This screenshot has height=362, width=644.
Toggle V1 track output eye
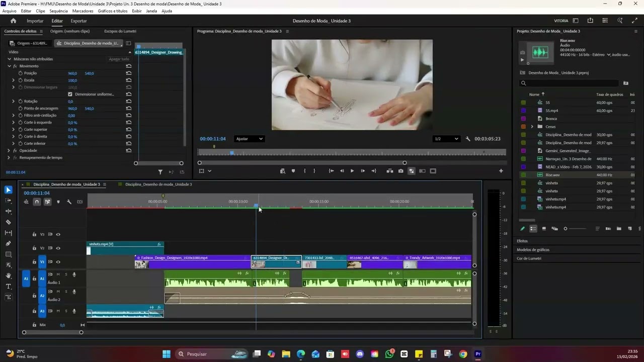[58, 262]
